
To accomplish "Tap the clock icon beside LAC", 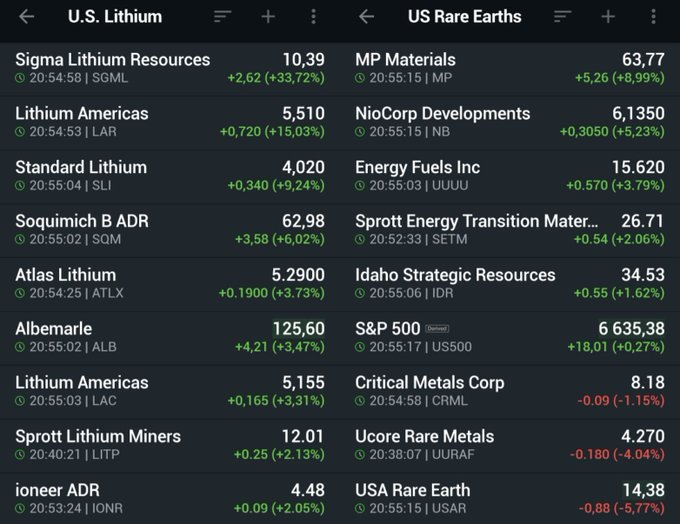I will pos(20,401).
